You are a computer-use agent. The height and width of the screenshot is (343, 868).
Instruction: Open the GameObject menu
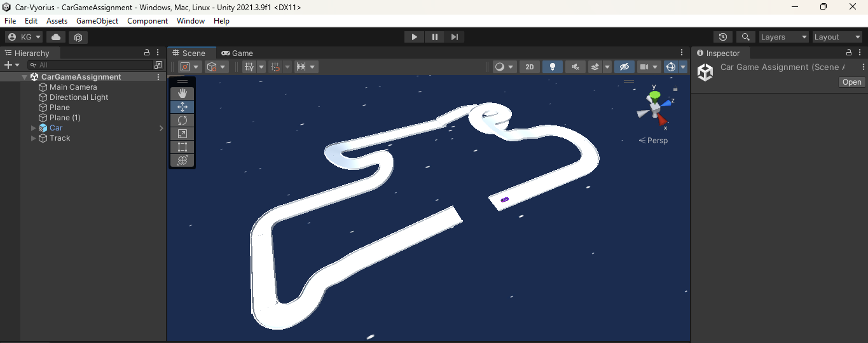coord(97,21)
